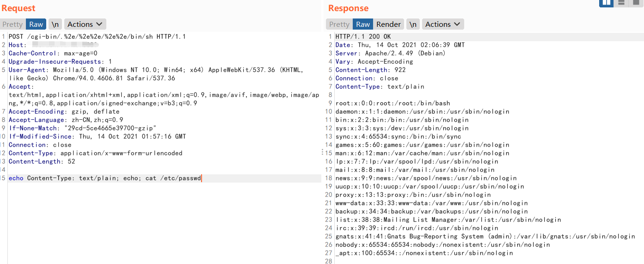Click the Date: Thu, 14 Oct 2021 line

click(x=400, y=45)
